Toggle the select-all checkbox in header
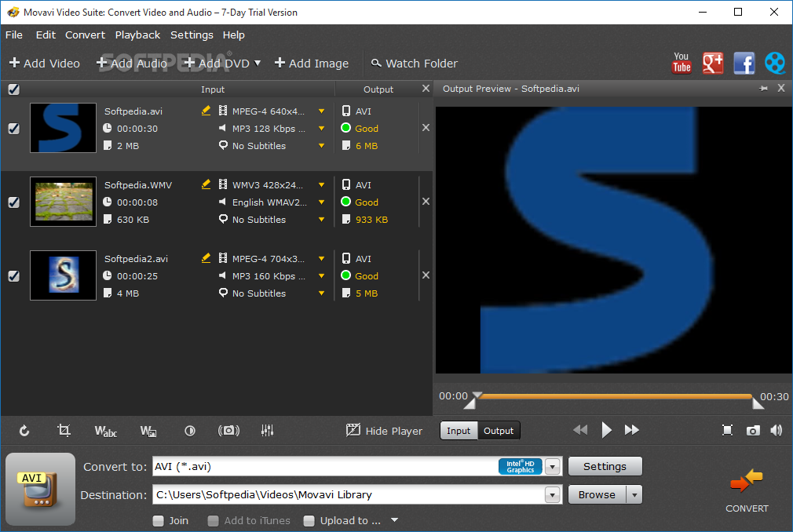This screenshot has width=793, height=532. tap(13, 89)
